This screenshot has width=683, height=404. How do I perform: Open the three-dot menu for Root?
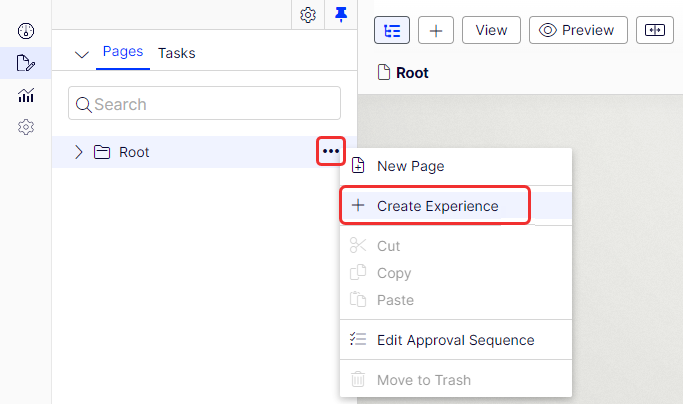point(331,151)
